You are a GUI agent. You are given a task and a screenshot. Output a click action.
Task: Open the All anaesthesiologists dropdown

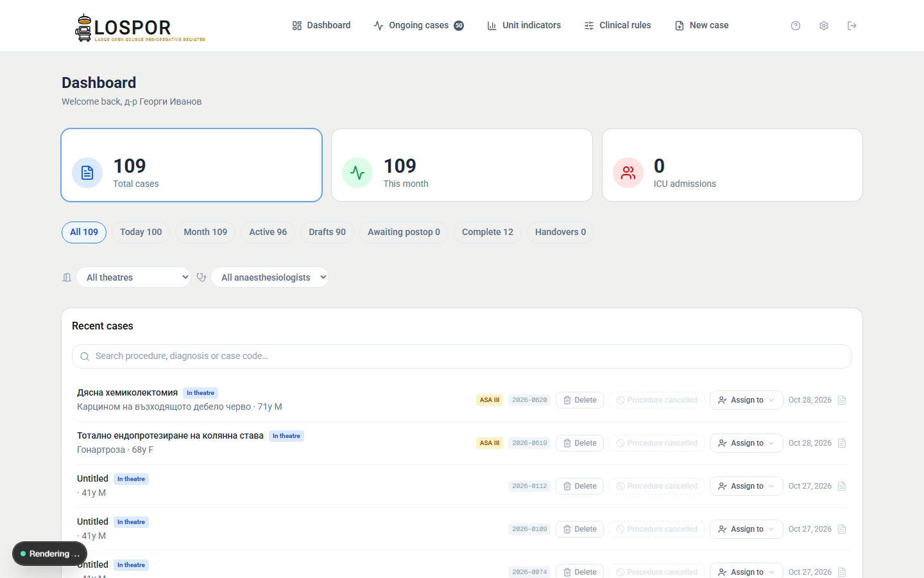[x=269, y=277]
